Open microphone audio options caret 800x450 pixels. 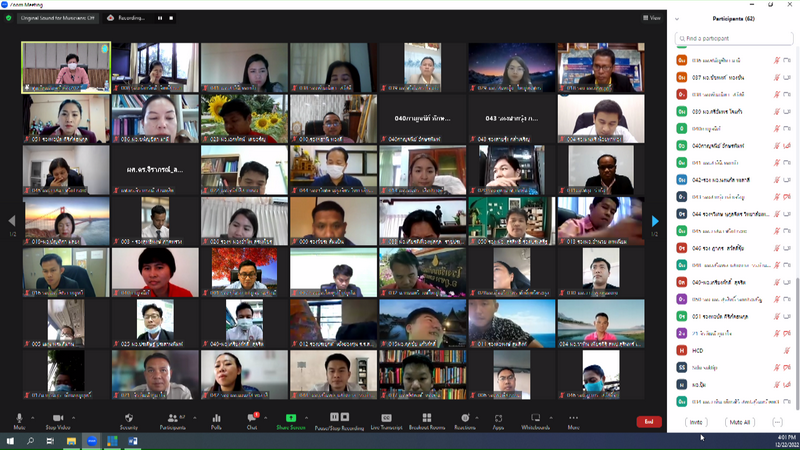[x=33, y=418]
